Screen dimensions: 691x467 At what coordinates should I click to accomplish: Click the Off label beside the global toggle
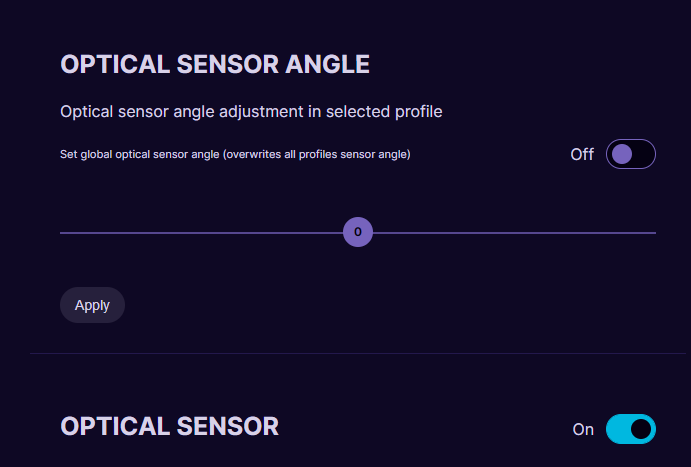click(x=582, y=154)
